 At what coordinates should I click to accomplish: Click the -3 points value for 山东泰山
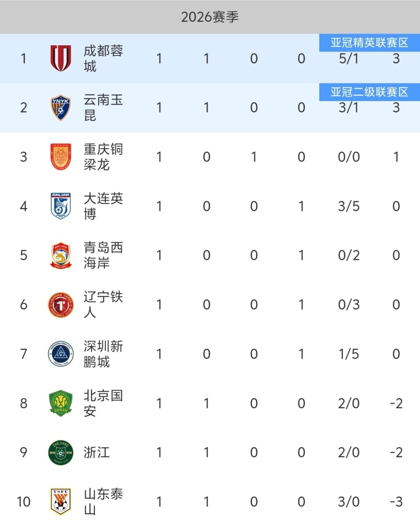pyautogui.click(x=396, y=502)
